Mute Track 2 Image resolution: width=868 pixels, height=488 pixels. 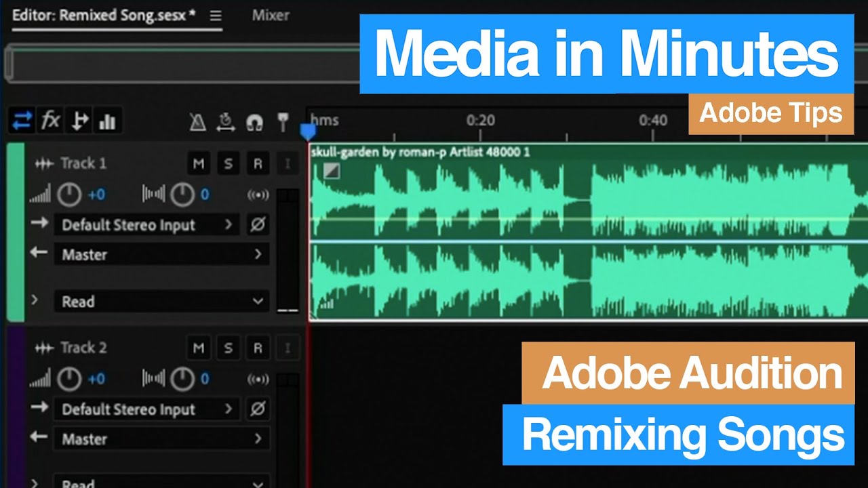[x=199, y=348]
